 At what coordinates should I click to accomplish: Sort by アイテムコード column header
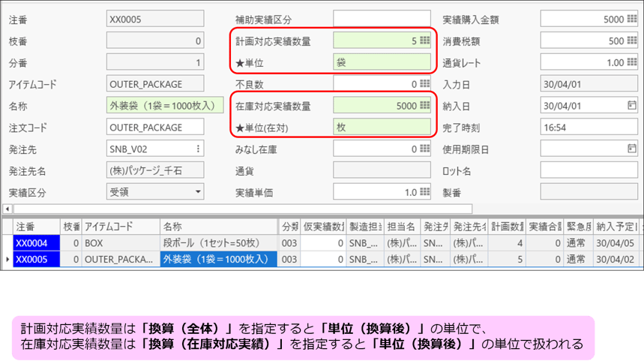click(121, 227)
